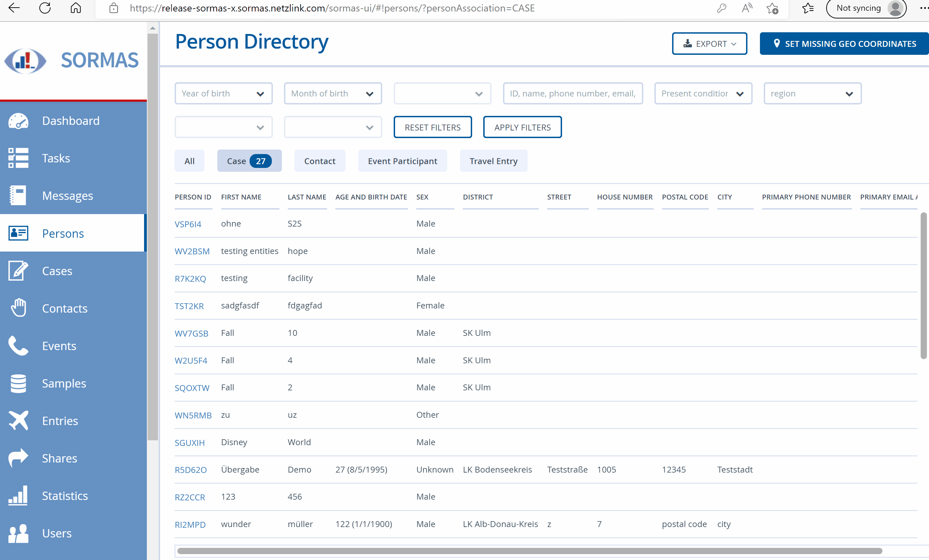Click the ID, name, phone search field
929x560 pixels.
coord(572,93)
